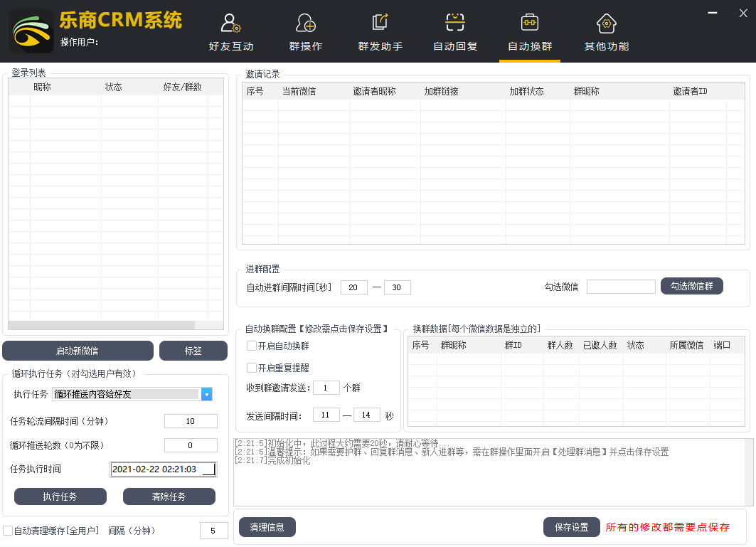The height and width of the screenshot is (547, 756).
Task: Click the cache cleanup 间隔 field showing 5
Action: click(x=213, y=531)
